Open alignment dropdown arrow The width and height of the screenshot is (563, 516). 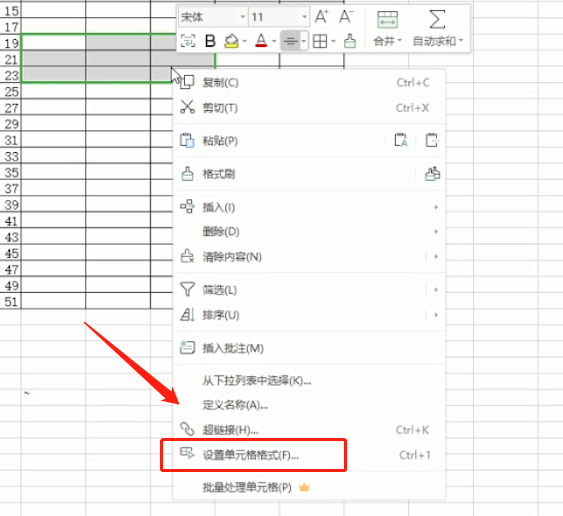point(304,41)
